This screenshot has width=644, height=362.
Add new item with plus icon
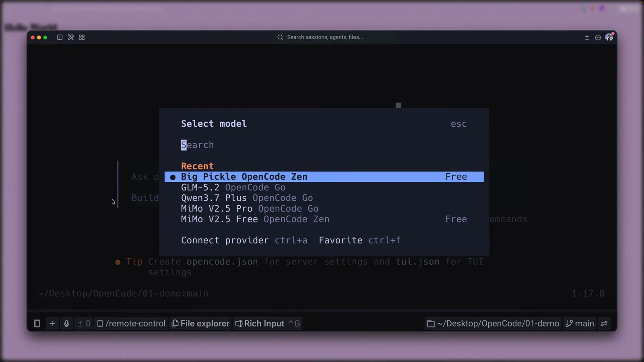point(52,323)
